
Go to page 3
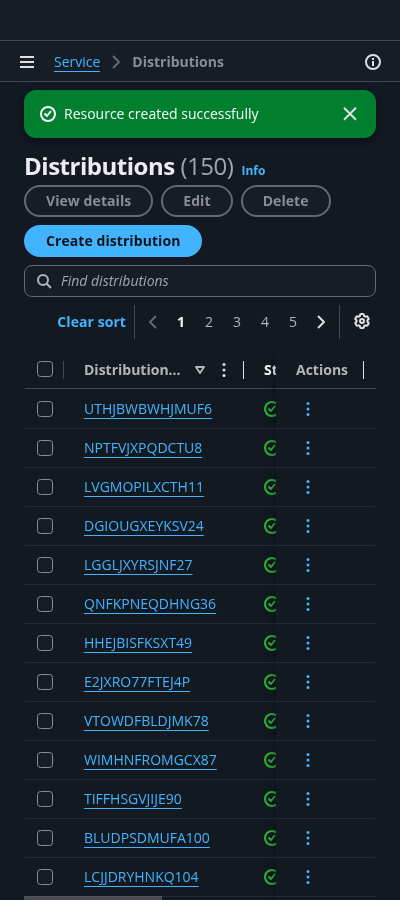[x=236, y=323]
